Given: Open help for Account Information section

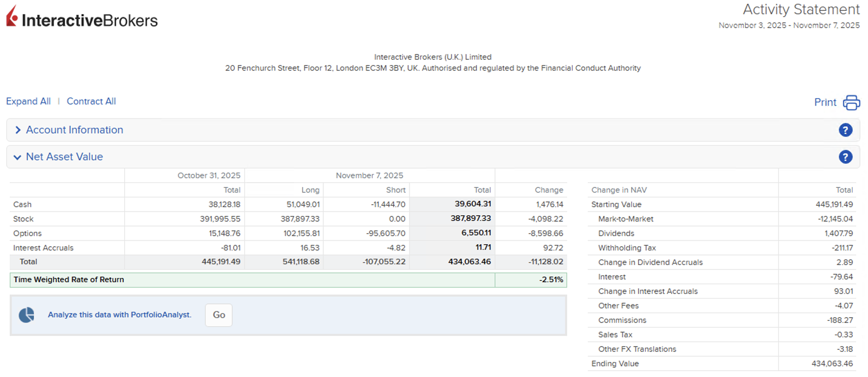Looking at the screenshot, I should [845, 130].
